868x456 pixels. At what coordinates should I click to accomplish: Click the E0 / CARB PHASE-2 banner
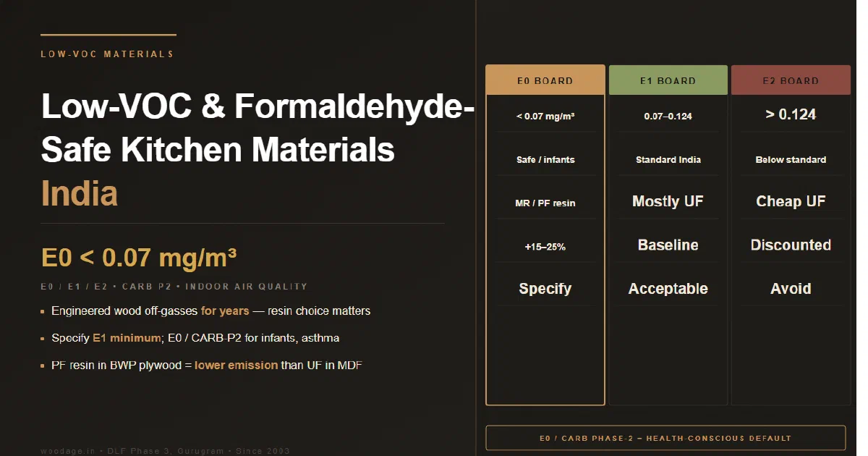[665, 438]
